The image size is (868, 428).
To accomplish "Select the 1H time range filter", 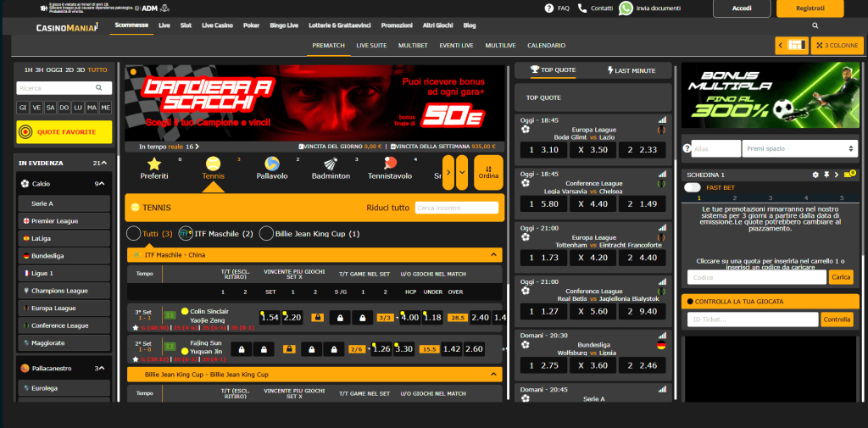I will click(x=28, y=70).
